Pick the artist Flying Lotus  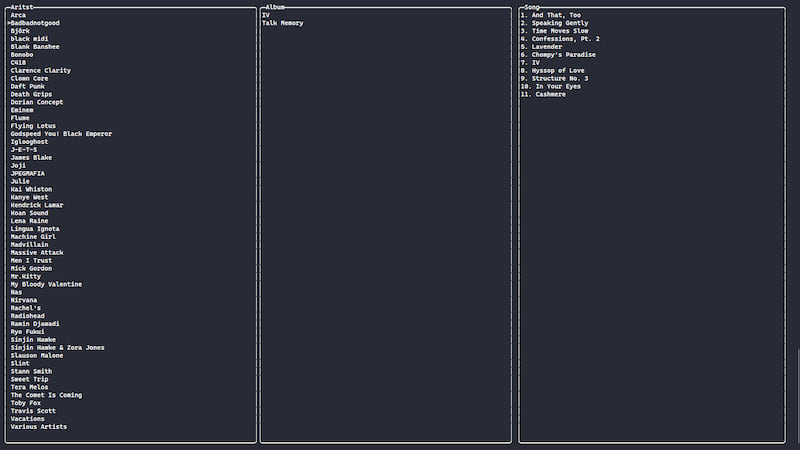pyautogui.click(x=33, y=126)
